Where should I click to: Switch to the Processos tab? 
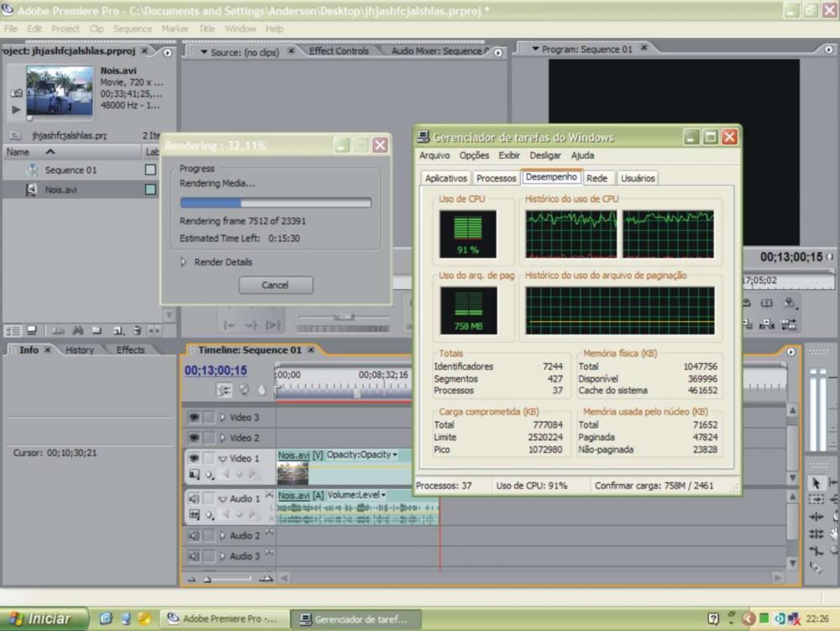(496, 178)
